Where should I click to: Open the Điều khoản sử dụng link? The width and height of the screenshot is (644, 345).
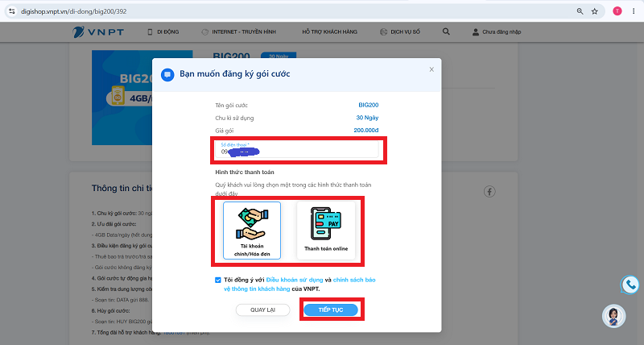[295, 280]
